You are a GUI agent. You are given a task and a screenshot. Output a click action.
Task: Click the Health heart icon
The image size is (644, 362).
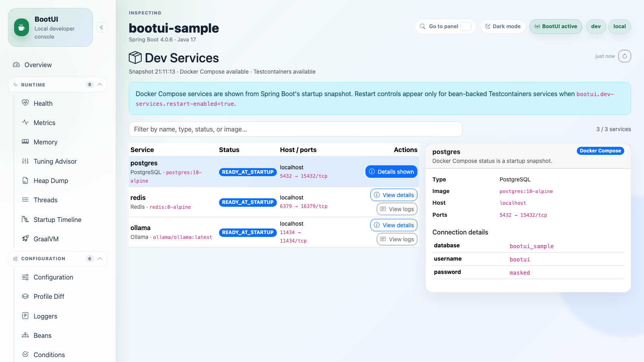25,103
